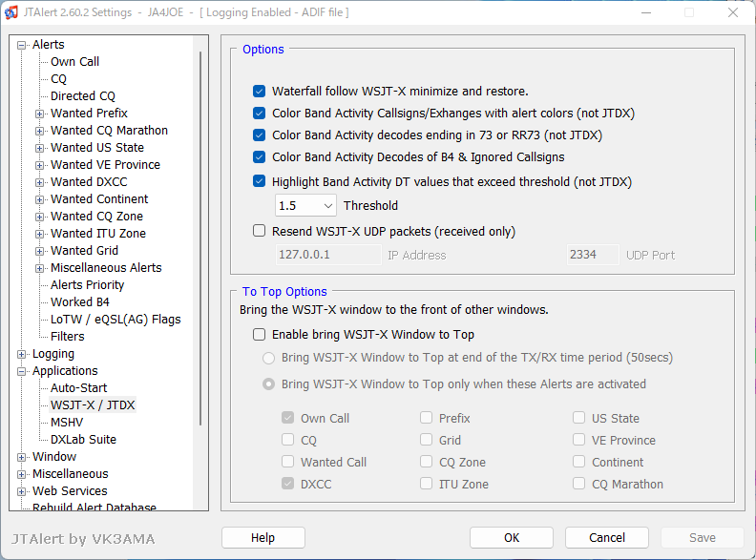
Task: Select Filters tree item
Action: (68, 337)
